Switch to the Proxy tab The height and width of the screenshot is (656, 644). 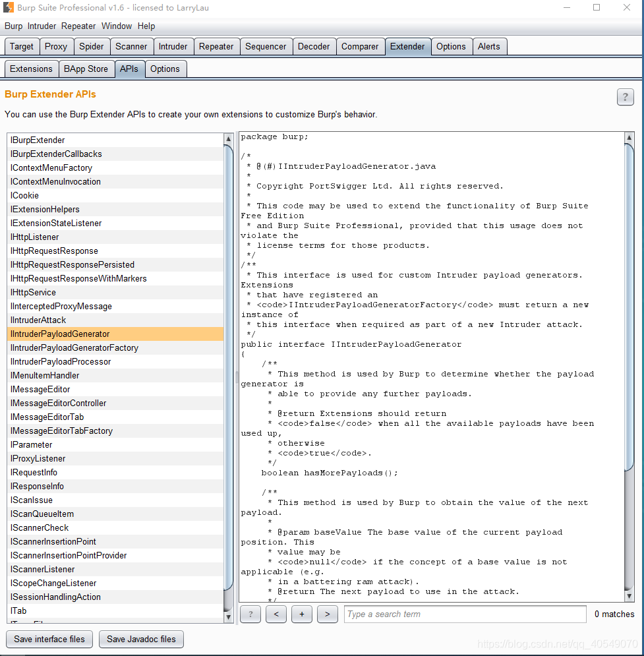tap(56, 46)
